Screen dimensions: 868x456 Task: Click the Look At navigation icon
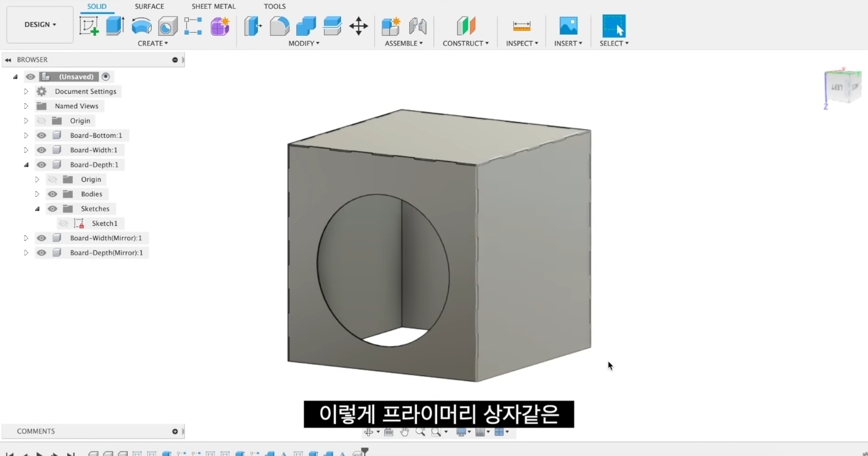(388, 432)
